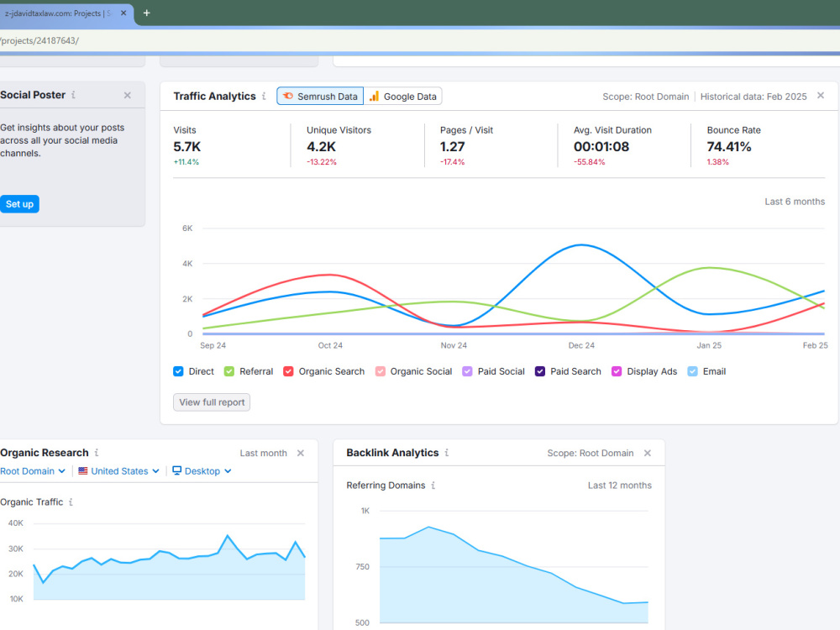Open info icon next to Backlink Analytics

point(446,453)
